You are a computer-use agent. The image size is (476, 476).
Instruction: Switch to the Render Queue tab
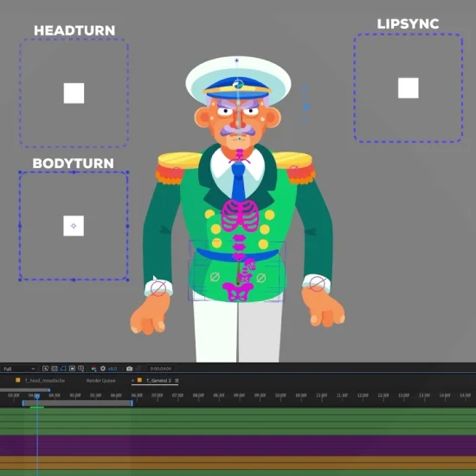(100, 381)
